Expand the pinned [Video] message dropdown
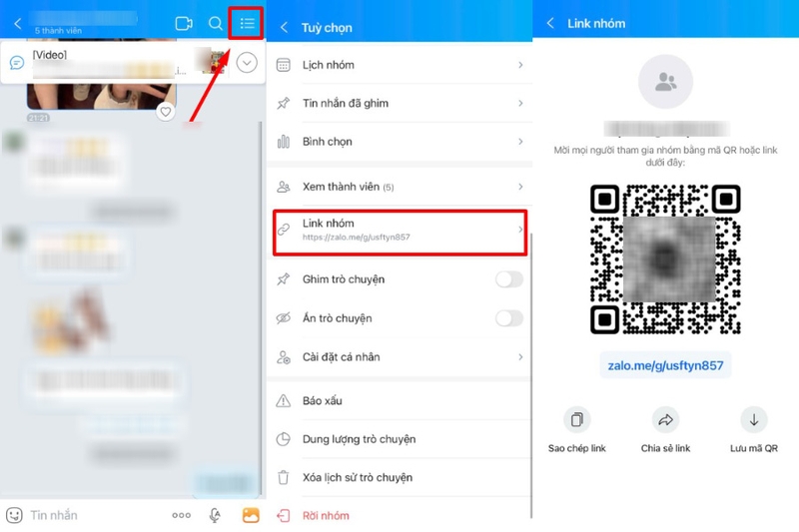 247,63
